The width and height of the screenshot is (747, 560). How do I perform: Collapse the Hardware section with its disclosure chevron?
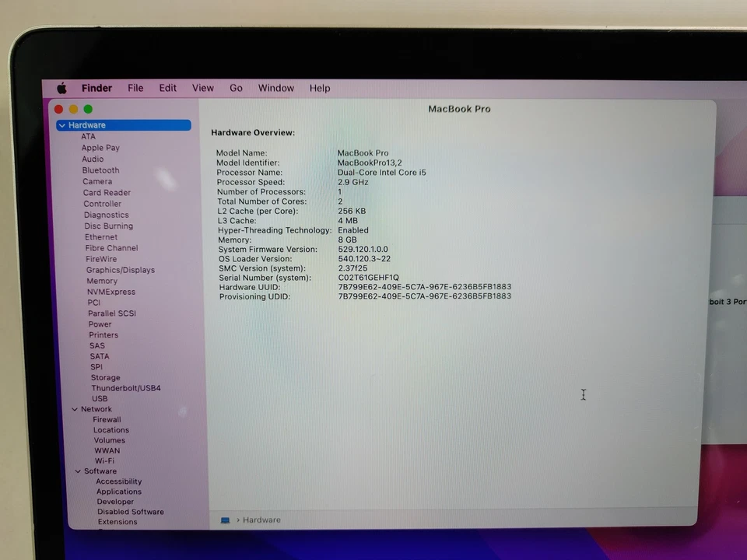(x=61, y=124)
